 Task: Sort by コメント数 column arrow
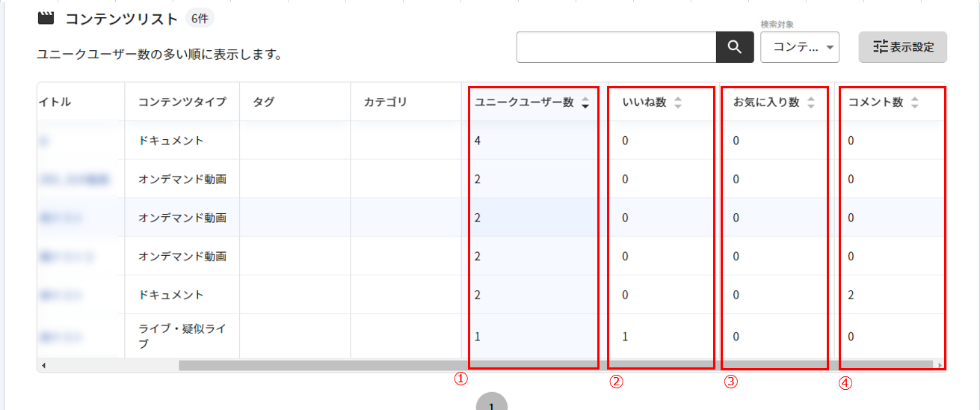click(x=914, y=102)
